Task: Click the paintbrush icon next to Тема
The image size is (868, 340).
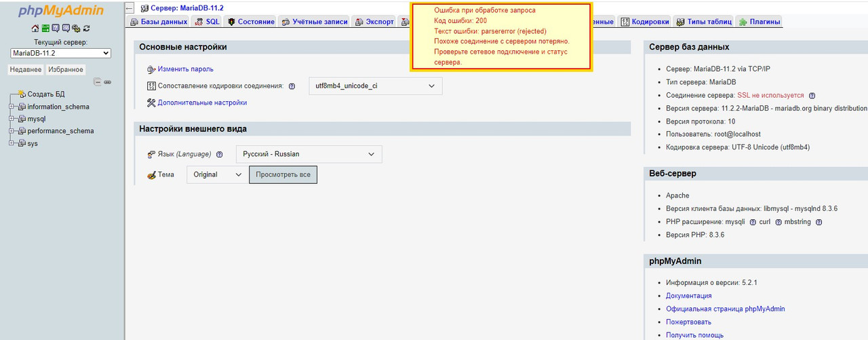Action: pos(151,174)
